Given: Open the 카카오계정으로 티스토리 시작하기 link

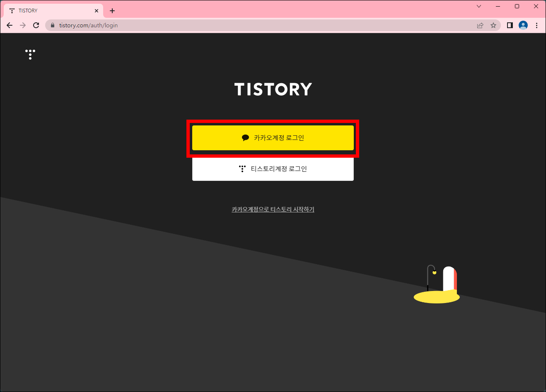Looking at the screenshot, I should [x=273, y=209].
